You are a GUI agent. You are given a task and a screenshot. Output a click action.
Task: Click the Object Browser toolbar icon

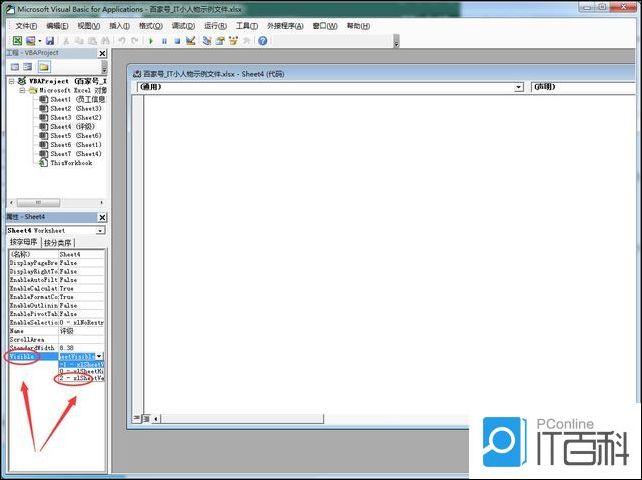(x=233, y=41)
